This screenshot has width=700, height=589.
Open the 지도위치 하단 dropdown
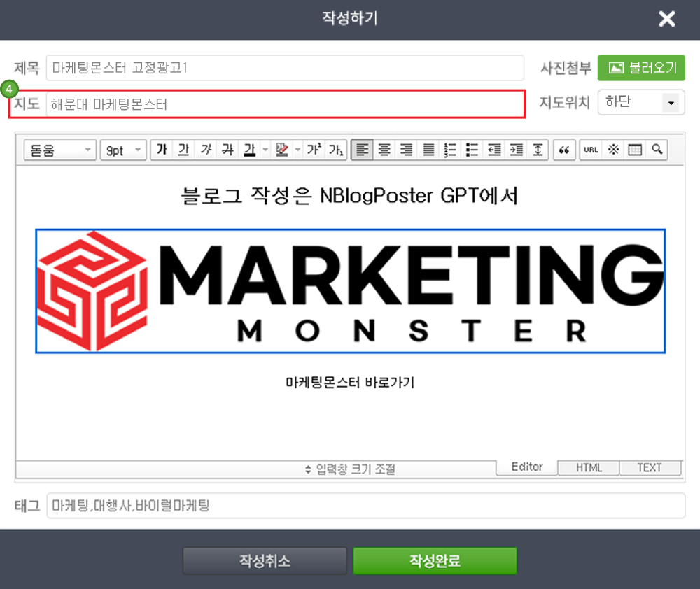(641, 102)
